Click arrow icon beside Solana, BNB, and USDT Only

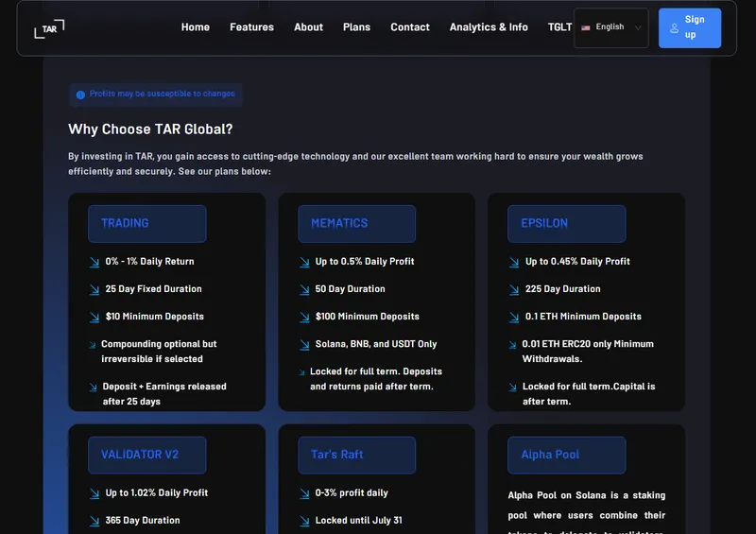pyautogui.click(x=304, y=344)
